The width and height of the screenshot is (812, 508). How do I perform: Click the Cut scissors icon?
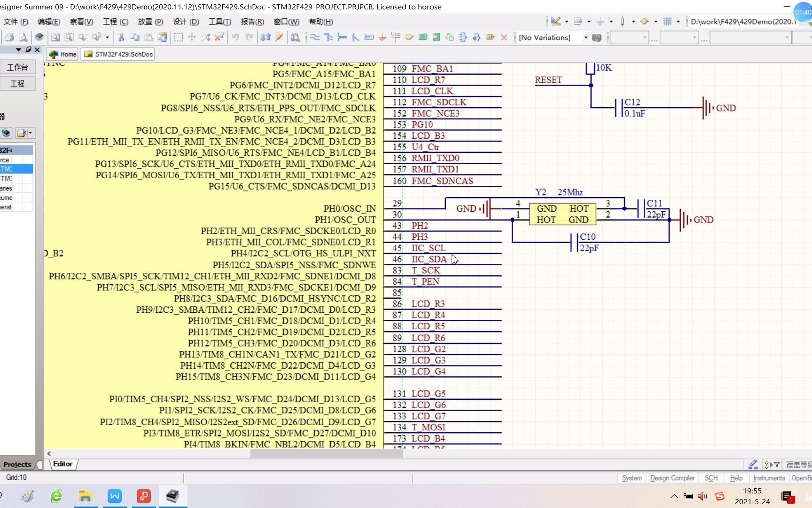[x=121, y=37]
